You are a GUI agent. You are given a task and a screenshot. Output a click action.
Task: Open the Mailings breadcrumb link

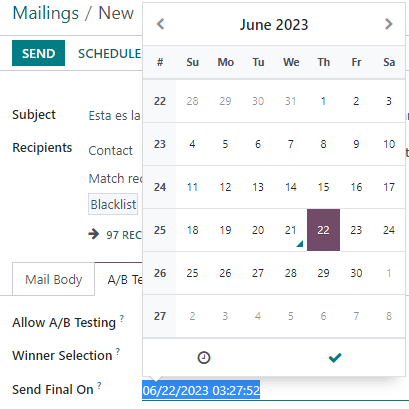[x=46, y=13]
